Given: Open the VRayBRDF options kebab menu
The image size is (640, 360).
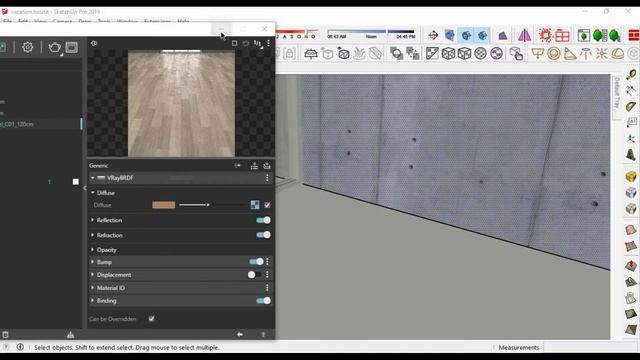Looking at the screenshot, I should click(x=267, y=178).
